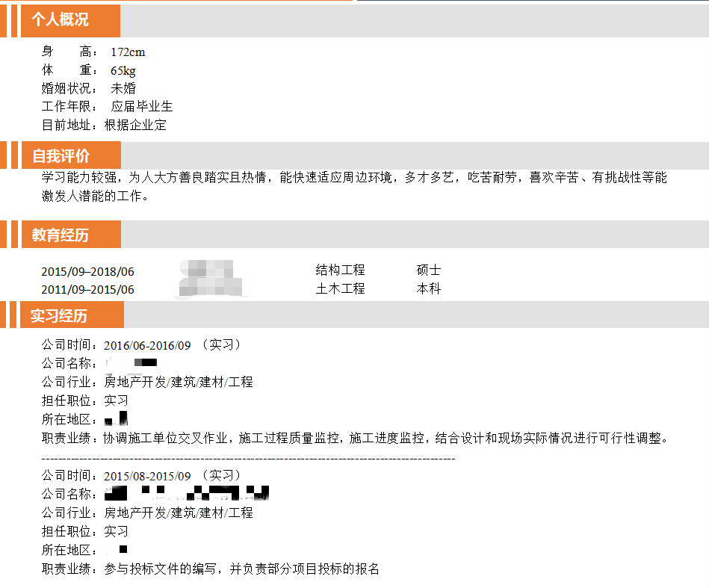Click the internship period 2016/06-2016/09
This screenshot has height=588, width=709.
[x=147, y=345]
